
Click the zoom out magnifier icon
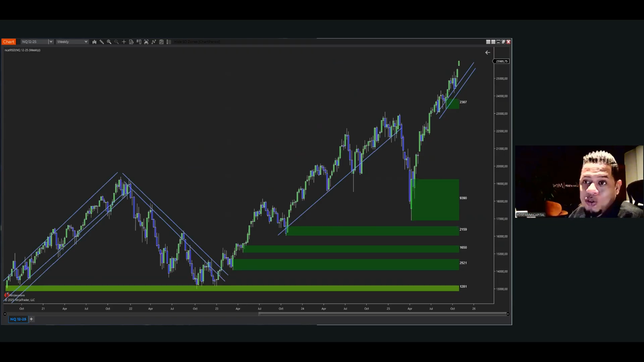coord(116,42)
